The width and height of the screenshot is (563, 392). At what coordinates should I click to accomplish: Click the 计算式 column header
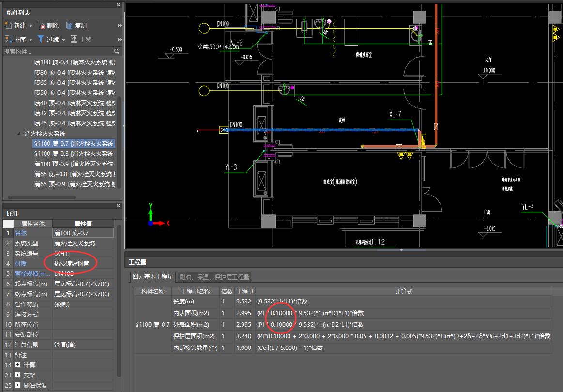(x=404, y=291)
